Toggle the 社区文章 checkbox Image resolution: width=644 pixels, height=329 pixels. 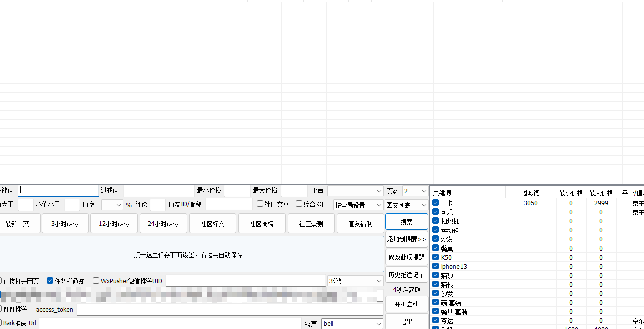(260, 204)
